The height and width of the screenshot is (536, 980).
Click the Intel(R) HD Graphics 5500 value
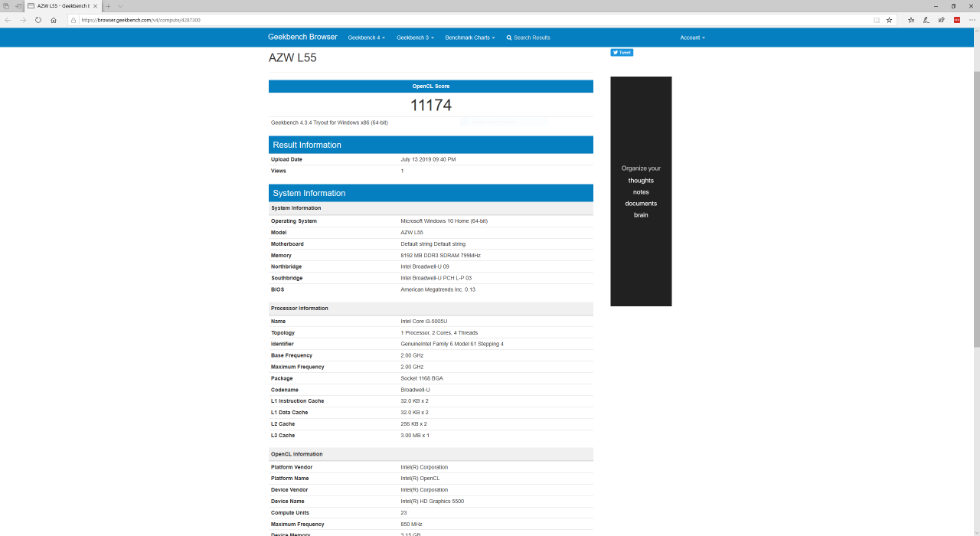(432, 502)
